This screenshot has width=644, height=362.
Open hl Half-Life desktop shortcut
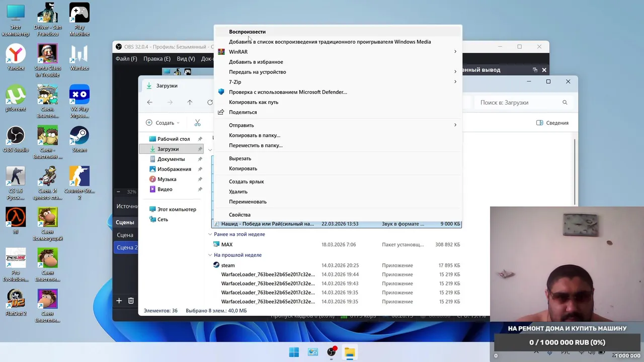click(x=16, y=221)
